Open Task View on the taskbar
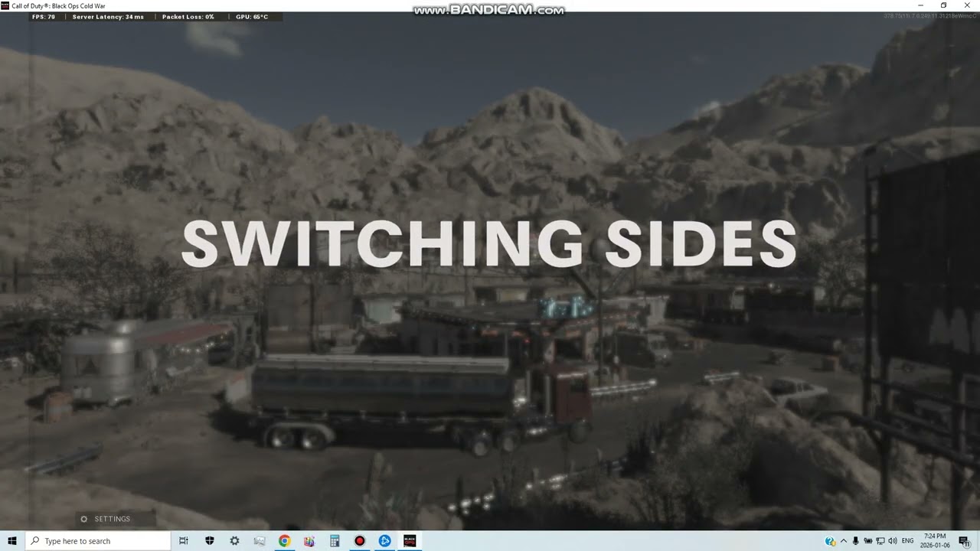 (184, 541)
